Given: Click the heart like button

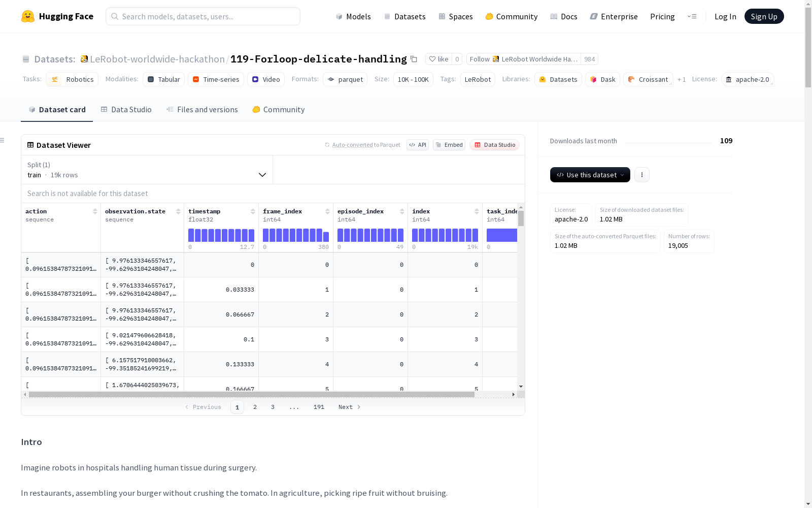Looking at the screenshot, I should [438, 59].
